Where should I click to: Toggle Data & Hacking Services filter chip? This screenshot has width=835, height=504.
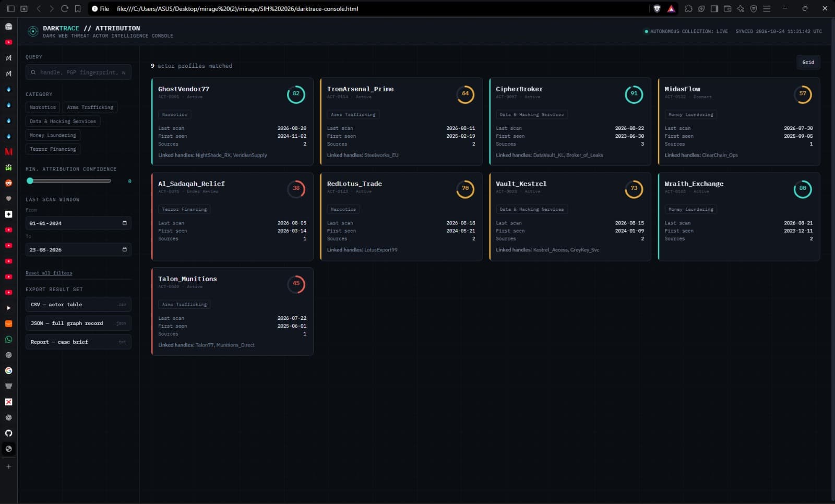coord(63,121)
